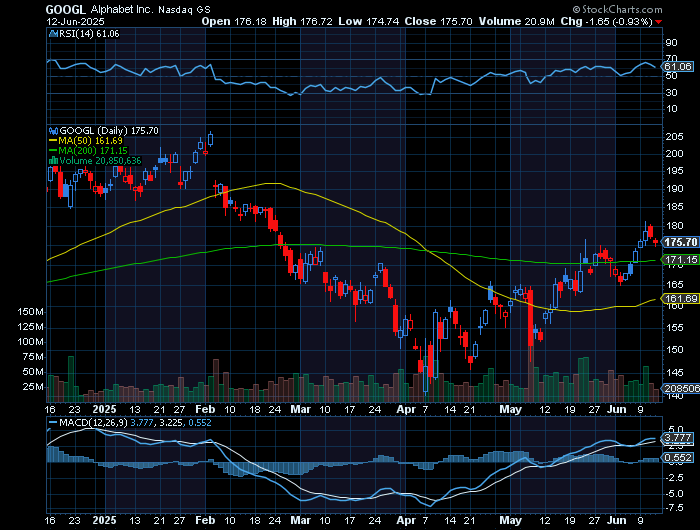The image size is (700, 530).
Task: Click the 'MACD(12,26,9)' legend label
Action: click(93, 422)
